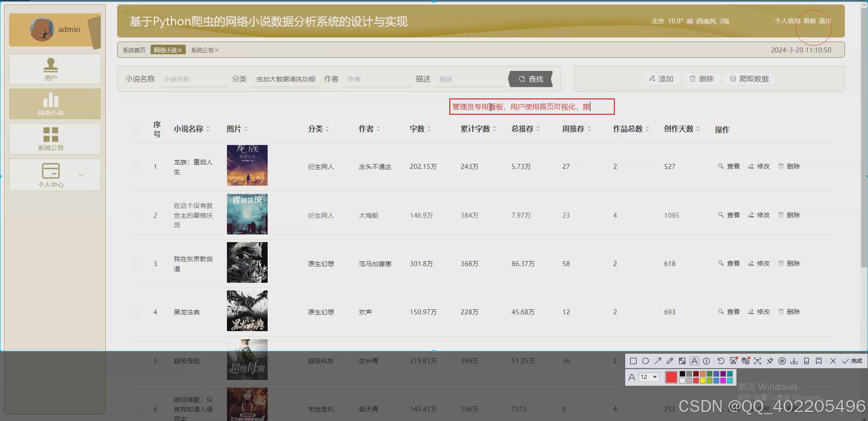Select the rectangle annotation tool
Screen dimensions: 868x421
coord(633,361)
